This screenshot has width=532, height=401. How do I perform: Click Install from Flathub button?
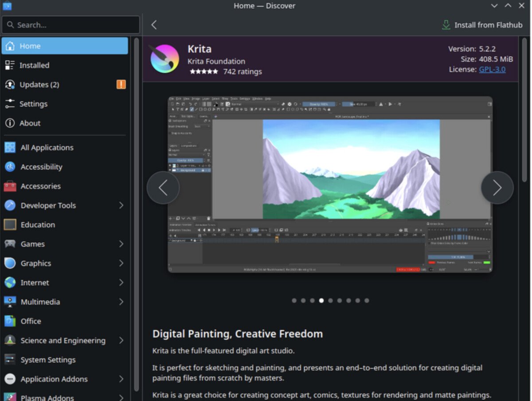482,25
